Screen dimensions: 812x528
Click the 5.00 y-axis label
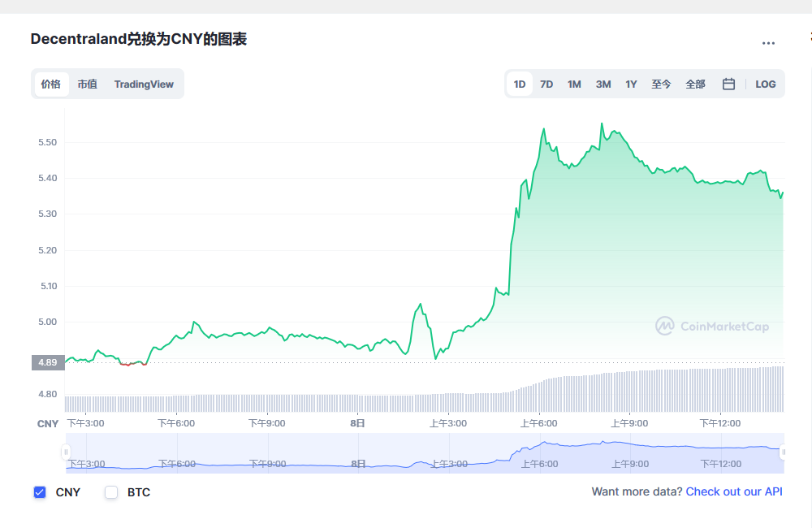click(x=48, y=322)
